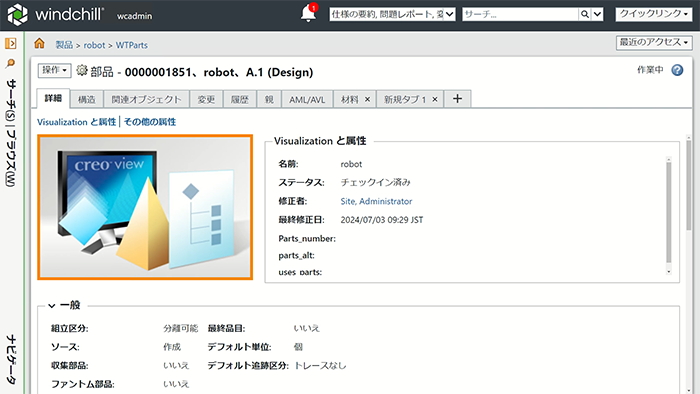Click the sidebar search magnifier icon
Viewport: 700px width, 394px height.
pyautogui.click(x=10, y=63)
